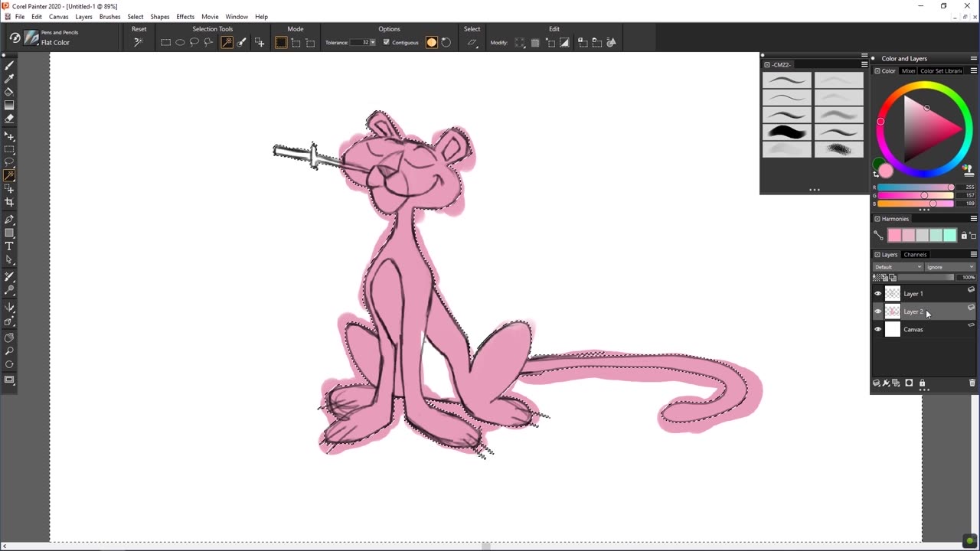980x551 pixels.
Task: Click the Invert selection Edit icon
Action: [565, 42]
